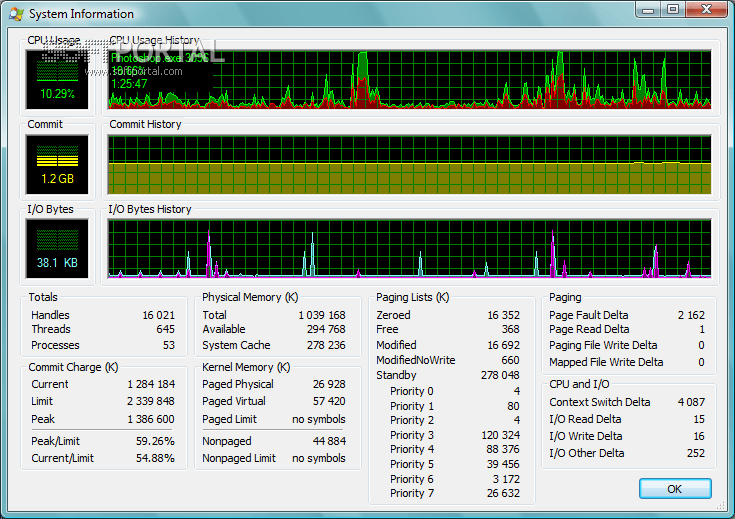Click the Priority 0 label

point(412,391)
